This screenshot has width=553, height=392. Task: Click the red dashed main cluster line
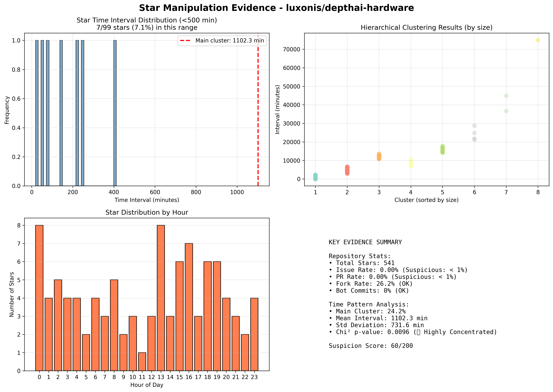point(258,109)
